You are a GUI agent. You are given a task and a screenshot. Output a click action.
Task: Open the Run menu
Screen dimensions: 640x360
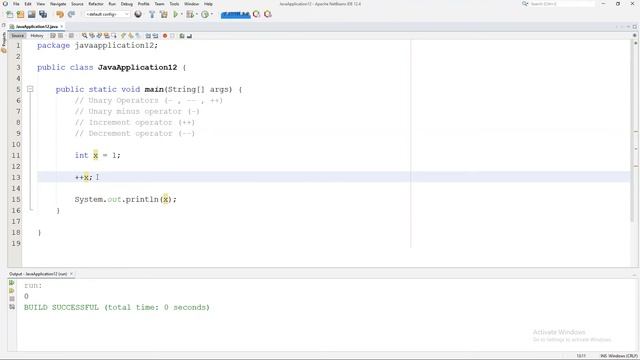112,4
